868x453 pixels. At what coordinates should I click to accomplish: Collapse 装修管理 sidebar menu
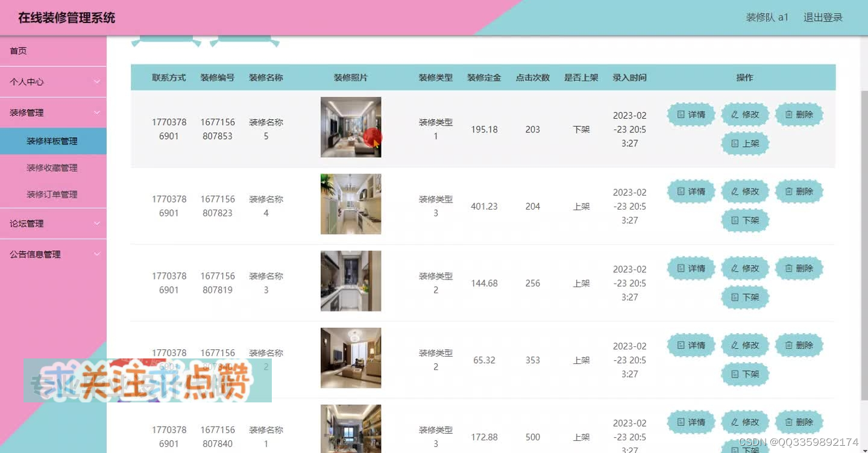[53, 113]
